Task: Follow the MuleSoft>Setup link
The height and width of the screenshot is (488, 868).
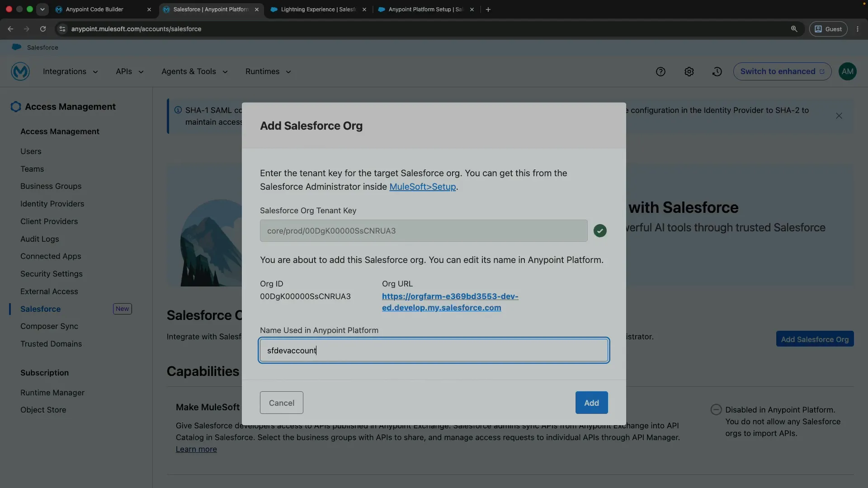Action: click(x=423, y=187)
